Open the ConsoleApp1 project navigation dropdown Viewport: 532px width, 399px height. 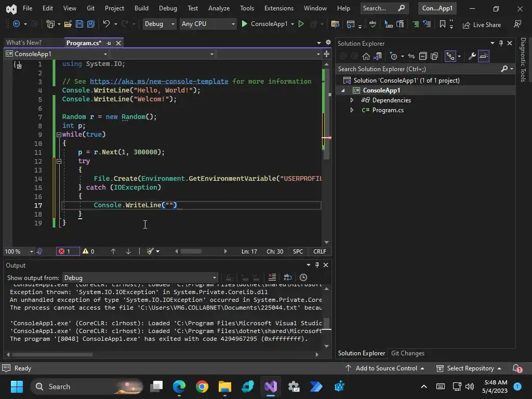tap(56, 54)
